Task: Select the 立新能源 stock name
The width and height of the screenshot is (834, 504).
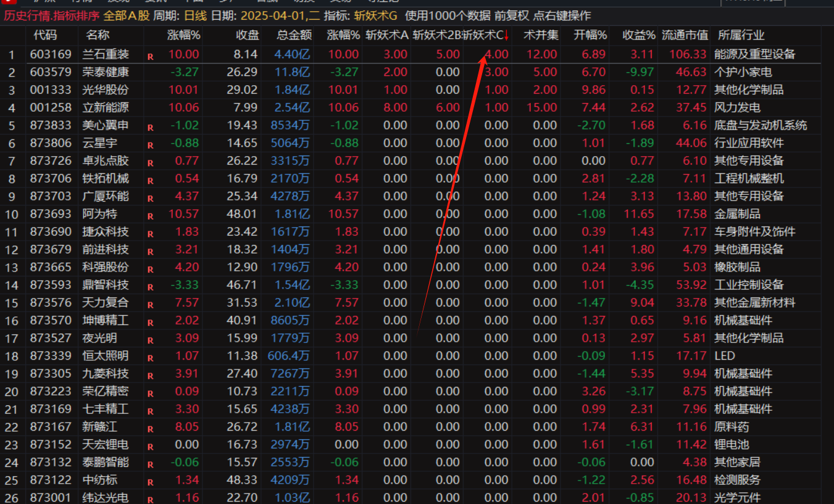Action: coord(105,108)
